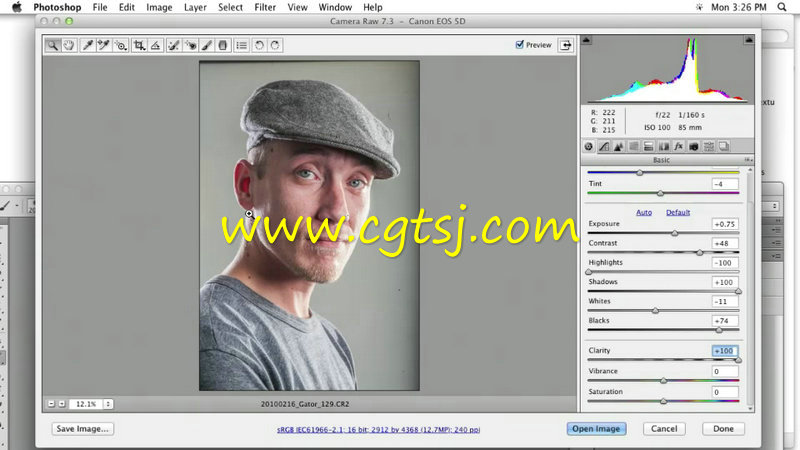Click the Whites slider handle
The height and width of the screenshot is (450, 800).
(x=656, y=310)
